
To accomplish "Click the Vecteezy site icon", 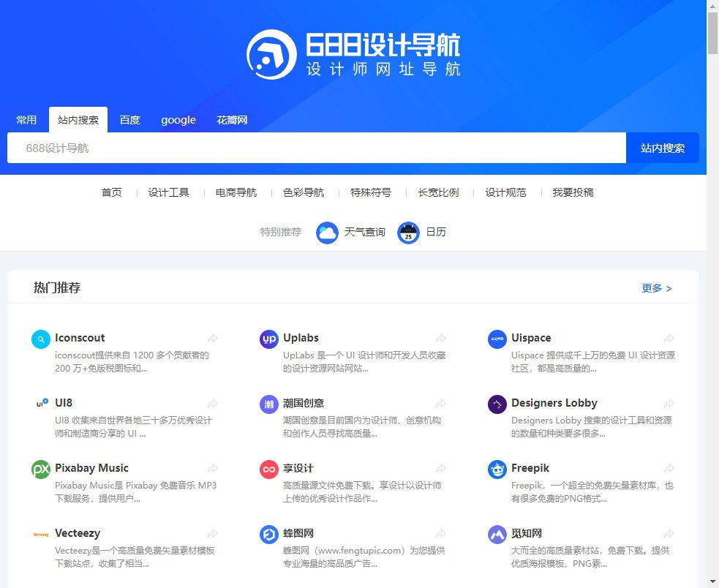I will (x=41, y=535).
